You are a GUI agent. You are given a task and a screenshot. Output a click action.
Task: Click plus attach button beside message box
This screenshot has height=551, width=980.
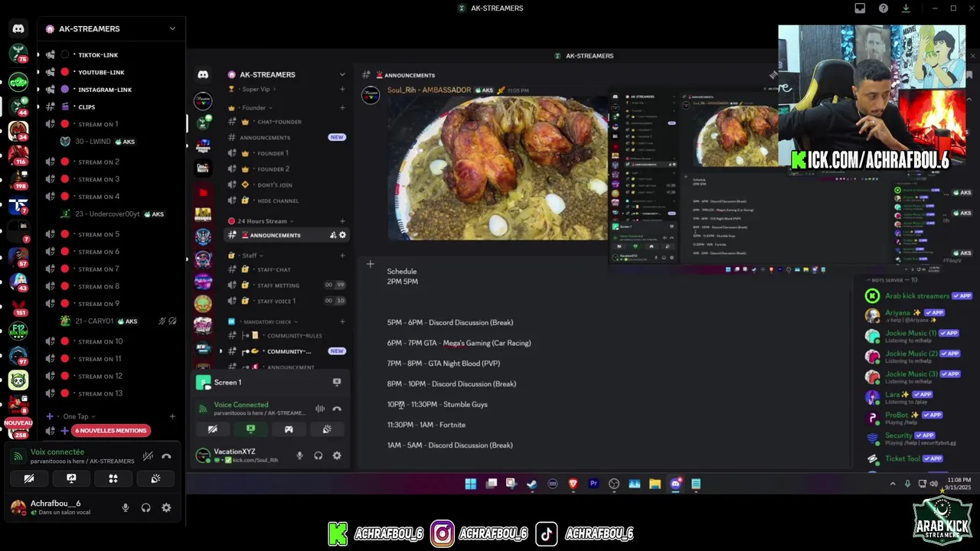click(x=370, y=264)
